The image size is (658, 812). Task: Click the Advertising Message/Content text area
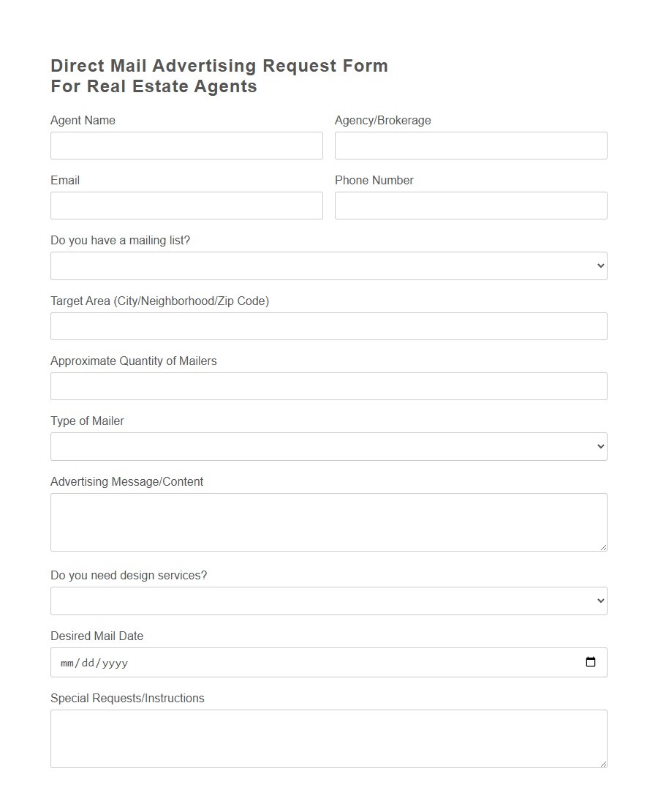coord(328,522)
